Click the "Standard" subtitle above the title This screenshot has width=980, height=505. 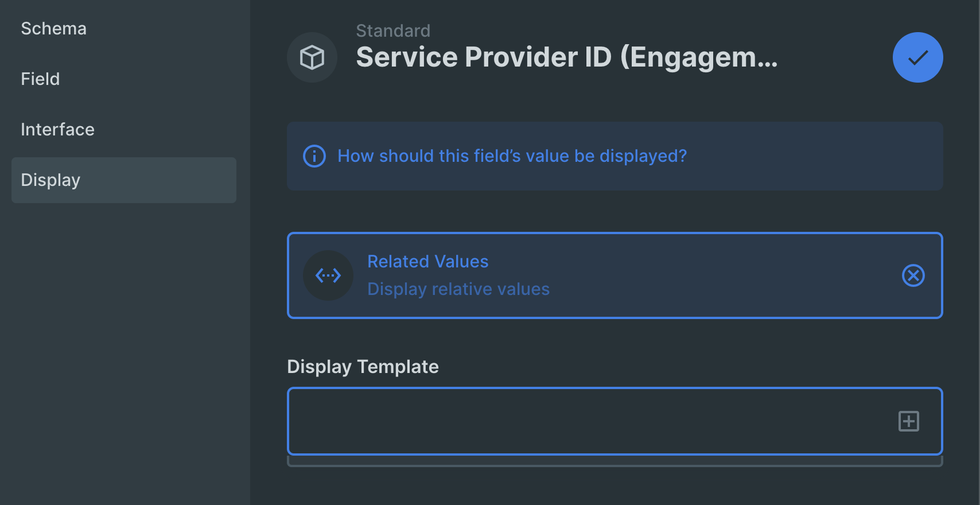393,31
